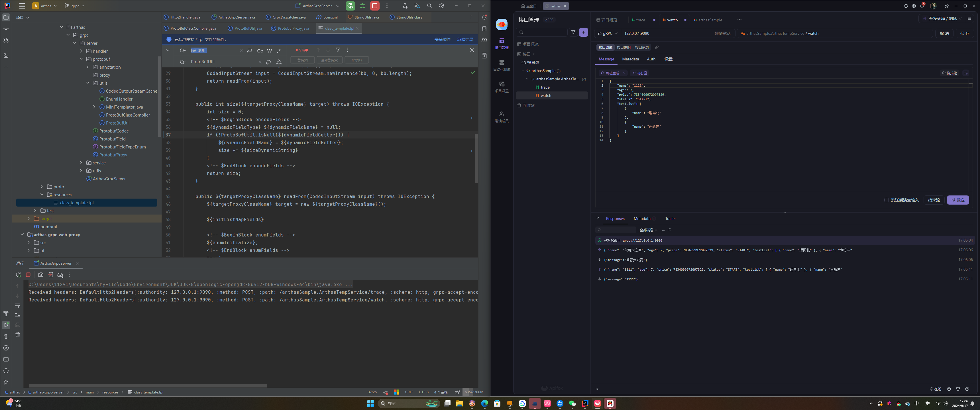Open the Trailer tab in response panel
This screenshot has width=980, height=410.
point(670,219)
